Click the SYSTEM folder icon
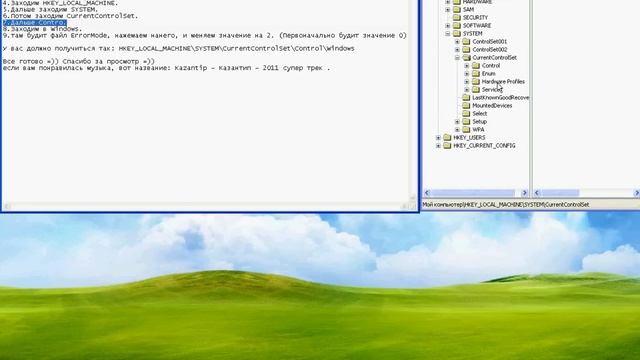 [x=457, y=33]
